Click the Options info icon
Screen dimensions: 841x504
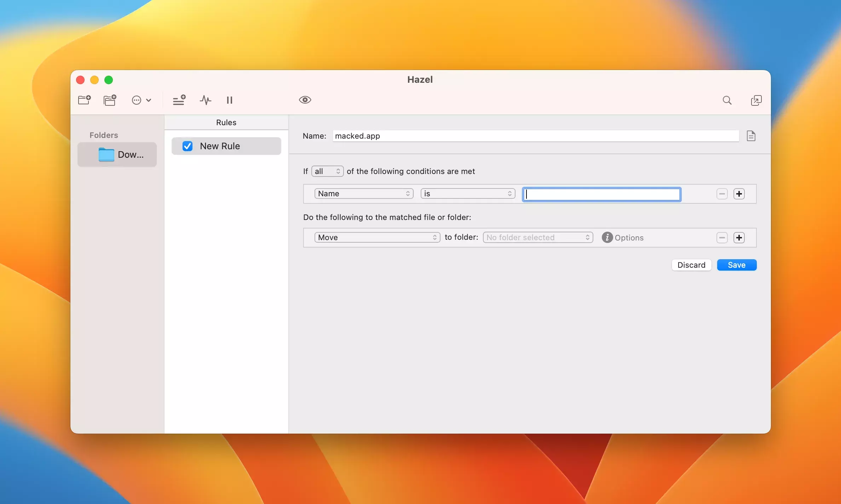pyautogui.click(x=607, y=237)
